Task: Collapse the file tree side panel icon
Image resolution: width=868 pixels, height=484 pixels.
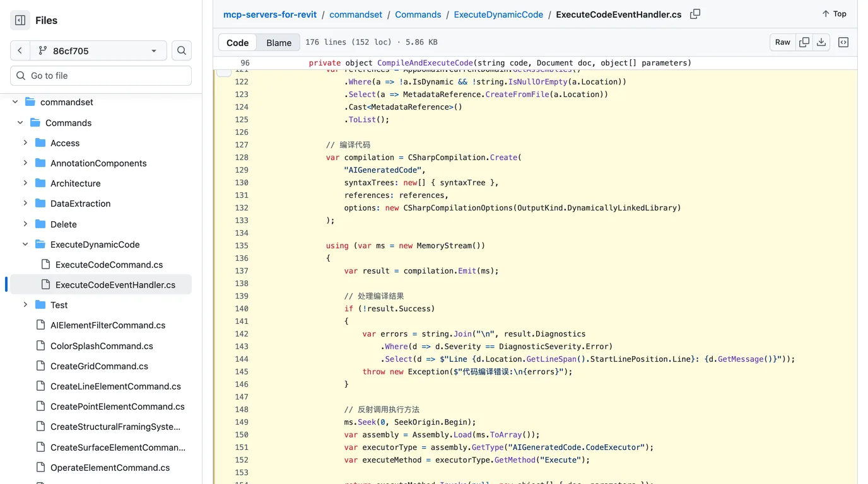Action: point(20,20)
